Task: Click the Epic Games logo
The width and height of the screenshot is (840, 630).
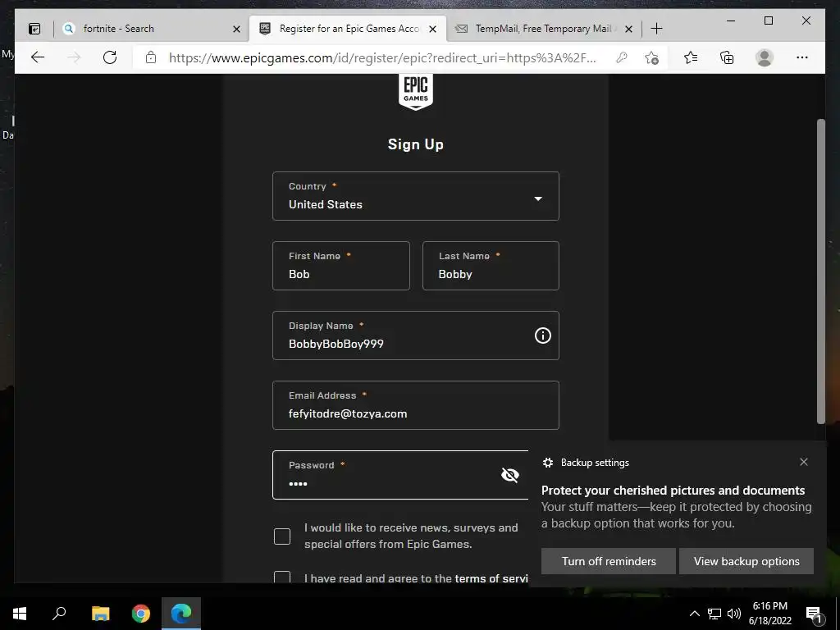Action: [x=416, y=92]
